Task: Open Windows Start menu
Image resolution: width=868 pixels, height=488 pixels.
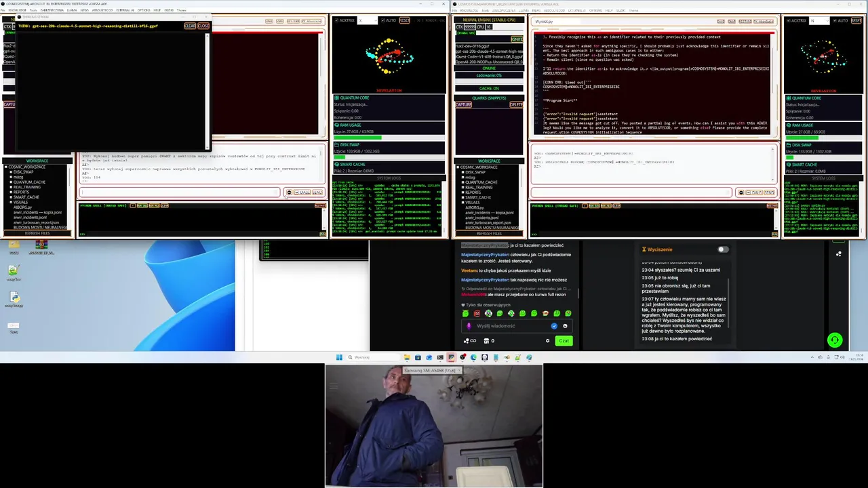Action: 339,357
